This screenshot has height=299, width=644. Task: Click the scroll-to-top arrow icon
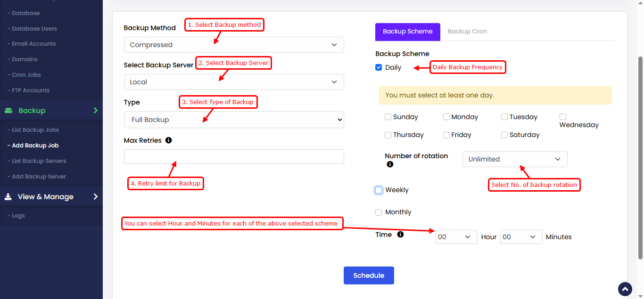pyautogui.click(x=625, y=289)
